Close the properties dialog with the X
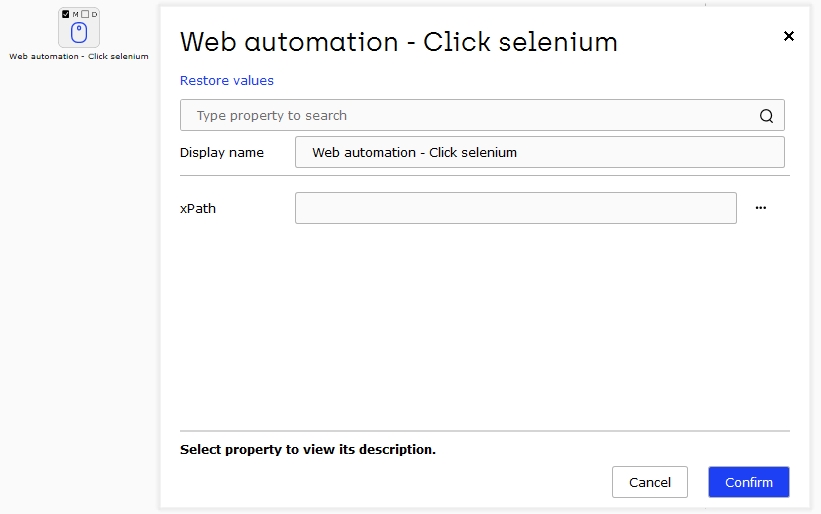Image resolution: width=821 pixels, height=514 pixels. click(x=789, y=36)
